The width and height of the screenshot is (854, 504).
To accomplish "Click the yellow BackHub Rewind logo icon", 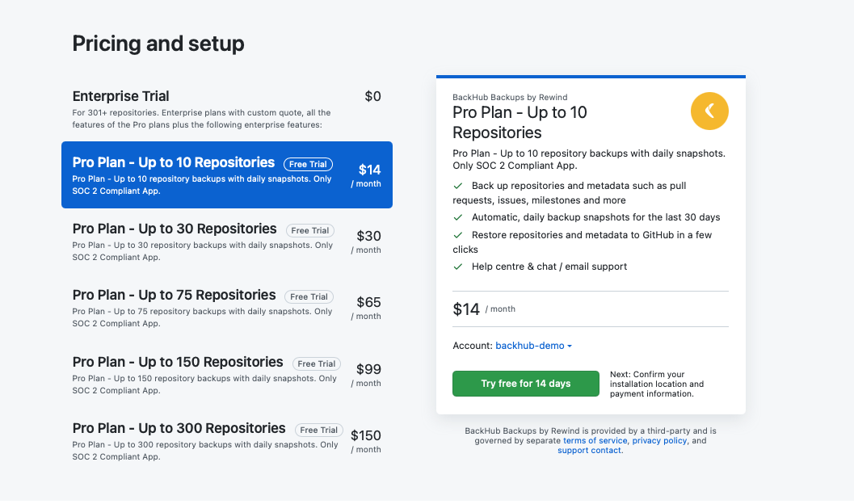I will [x=709, y=111].
